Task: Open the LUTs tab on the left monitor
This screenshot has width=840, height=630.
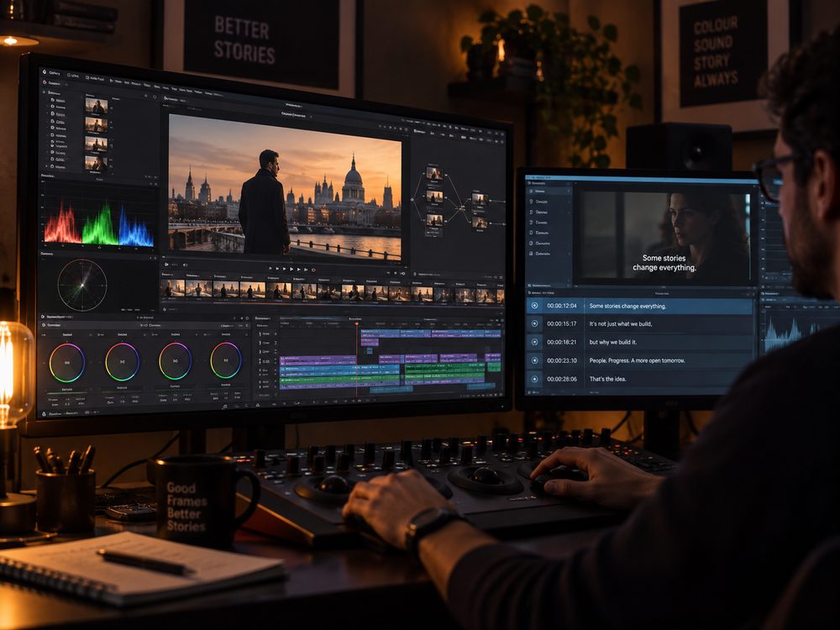Action: point(73,76)
